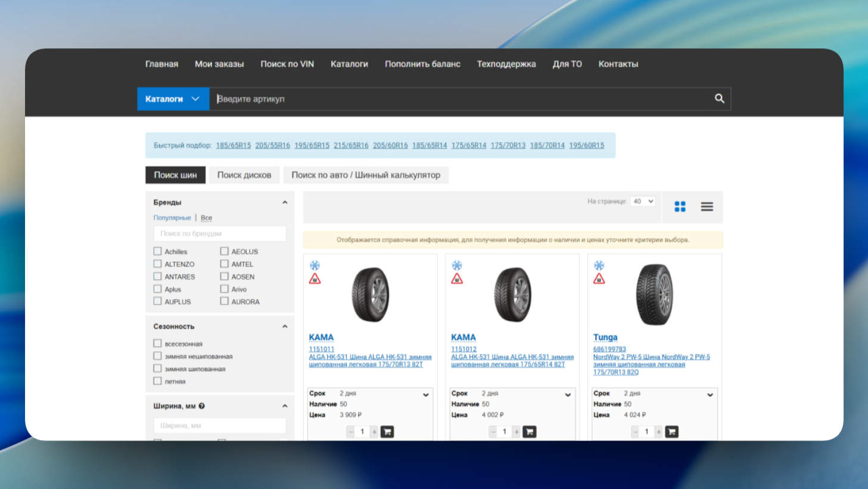The width and height of the screenshot is (868, 489).
Task: Expand delivery options for KAMA 1151011
Action: tap(426, 395)
